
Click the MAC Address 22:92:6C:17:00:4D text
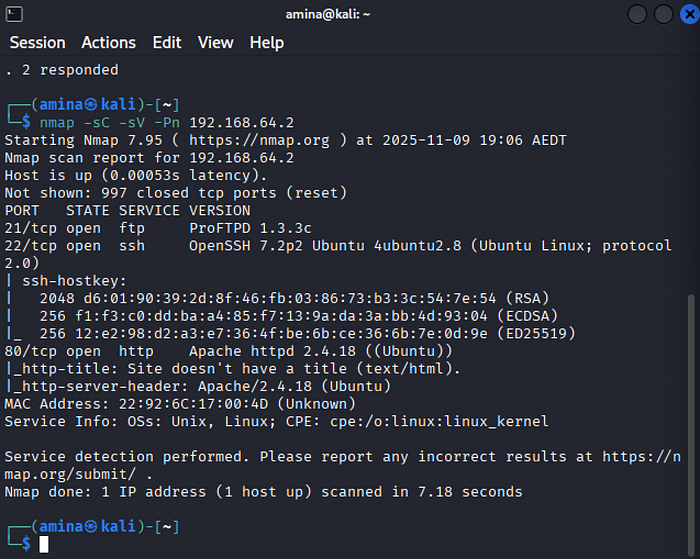(137, 404)
